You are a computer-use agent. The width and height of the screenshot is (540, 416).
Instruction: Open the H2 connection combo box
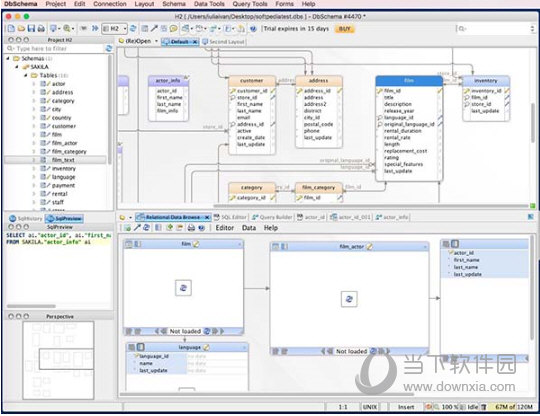[114, 29]
